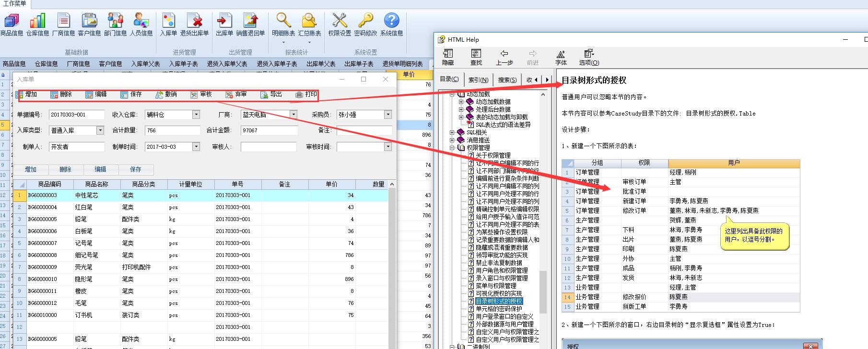868x349 pixels.
Task: Click 查找 in HTML Help toolbar
Action: pyautogui.click(x=476, y=57)
